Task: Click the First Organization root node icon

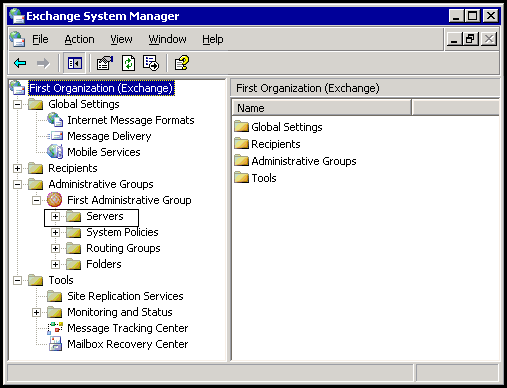Action: click(17, 88)
